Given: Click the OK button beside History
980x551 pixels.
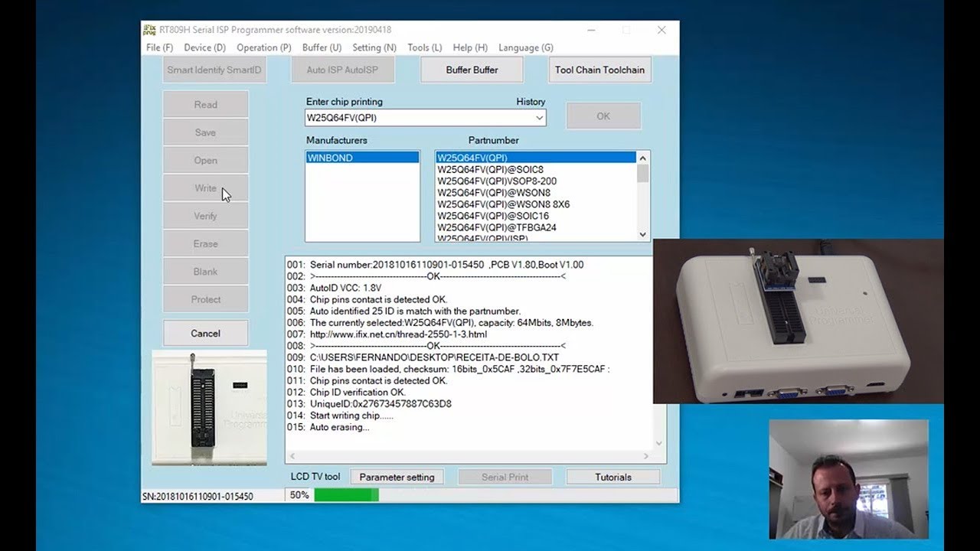Looking at the screenshot, I should click(603, 116).
